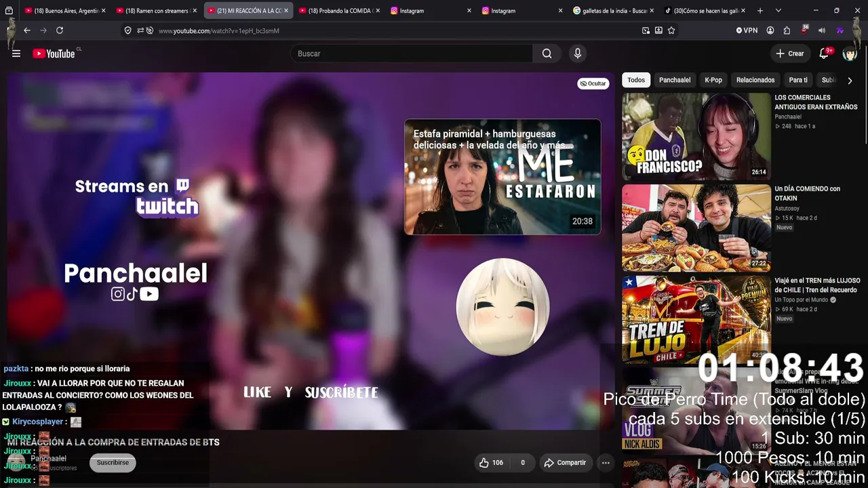Show more filter chips with right arrow
The width and height of the screenshot is (868, 488).
(x=850, y=81)
